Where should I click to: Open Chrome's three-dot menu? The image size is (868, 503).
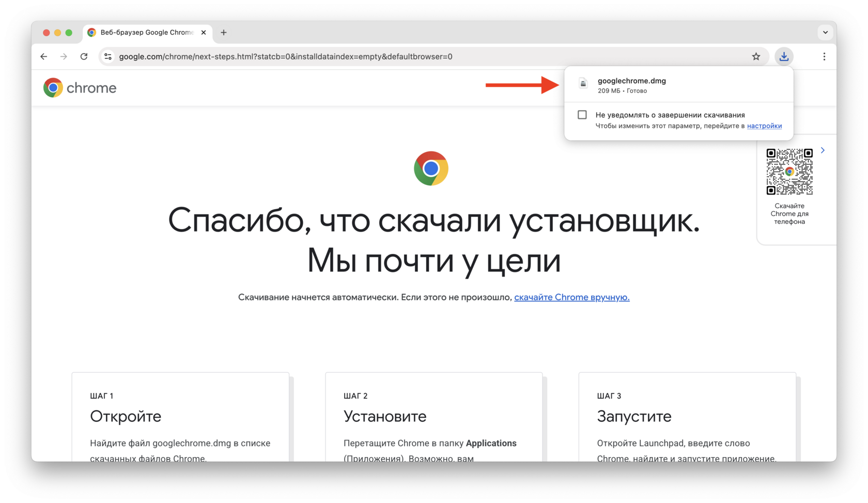click(824, 57)
